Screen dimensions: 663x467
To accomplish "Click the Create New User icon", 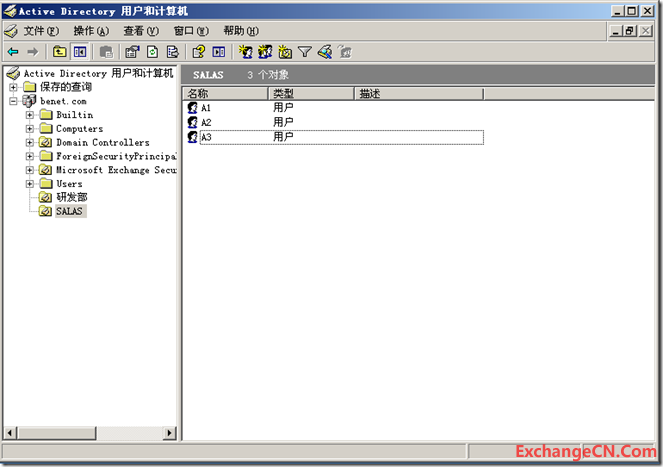I will click(246, 52).
